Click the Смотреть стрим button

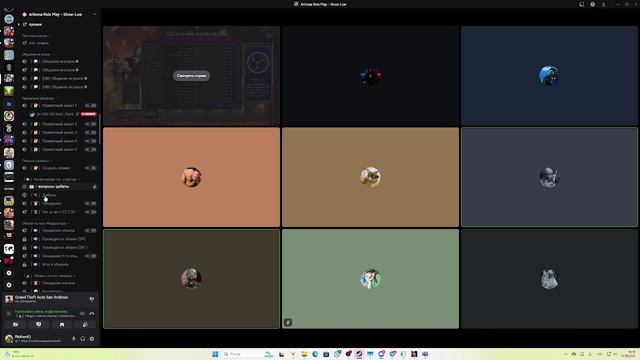point(191,76)
